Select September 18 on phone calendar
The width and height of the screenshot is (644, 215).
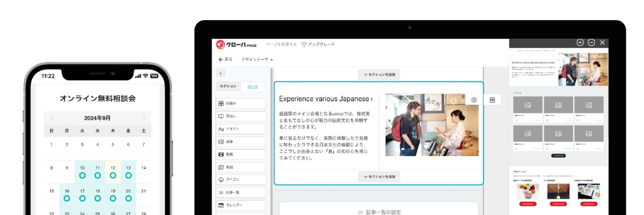pyautogui.click(x=97, y=195)
